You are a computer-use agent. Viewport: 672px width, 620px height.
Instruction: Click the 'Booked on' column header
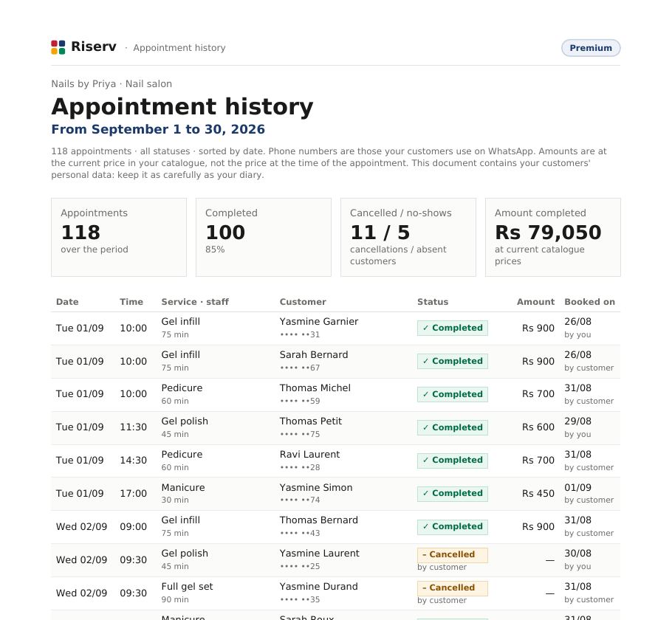pos(589,302)
